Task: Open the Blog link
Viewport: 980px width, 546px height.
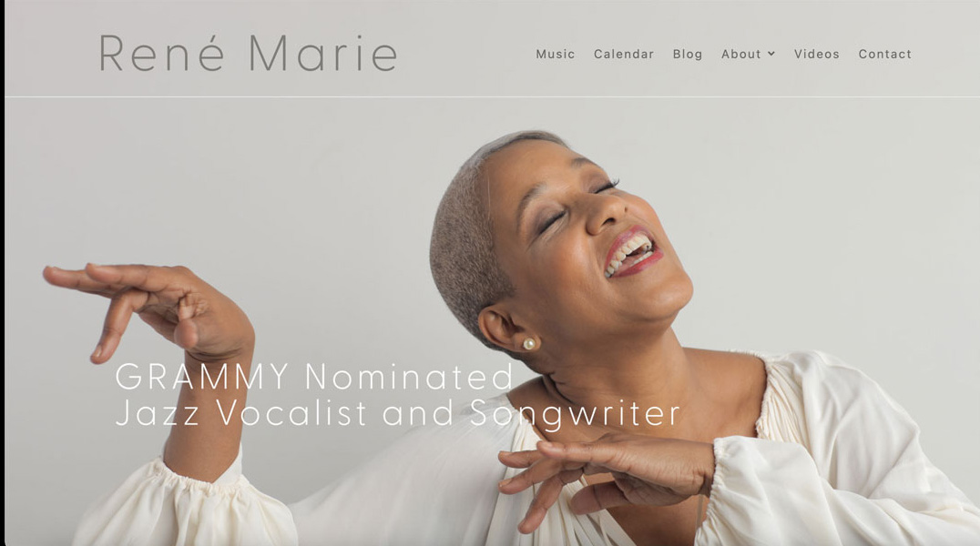Action: tap(688, 55)
